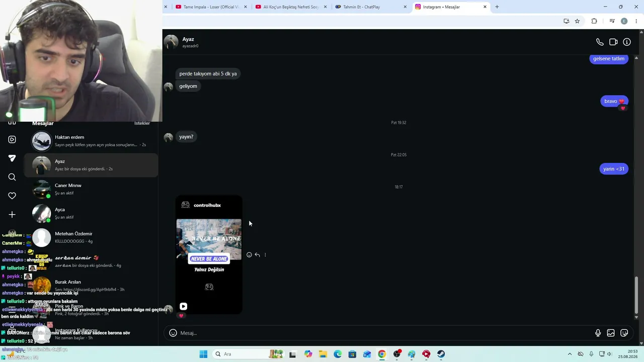
Task: React to the shared reel with emoji
Action: tap(249, 255)
